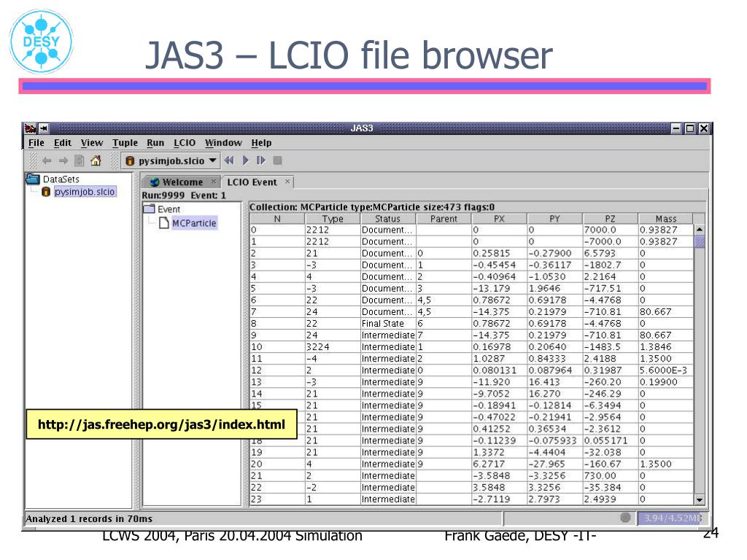
Task: Click the back arrow toolbar icon
Action: click(x=47, y=161)
